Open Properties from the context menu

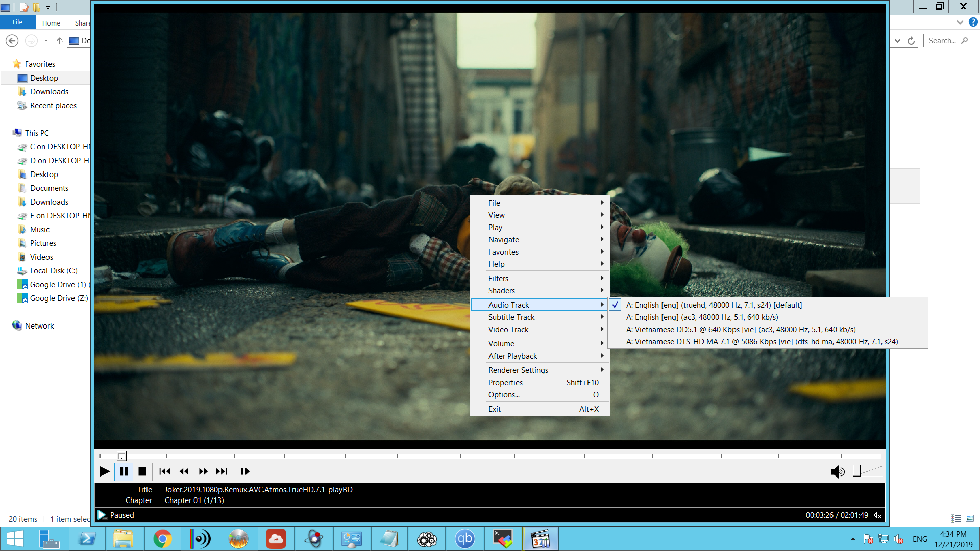pyautogui.click(x=540, y=383)
